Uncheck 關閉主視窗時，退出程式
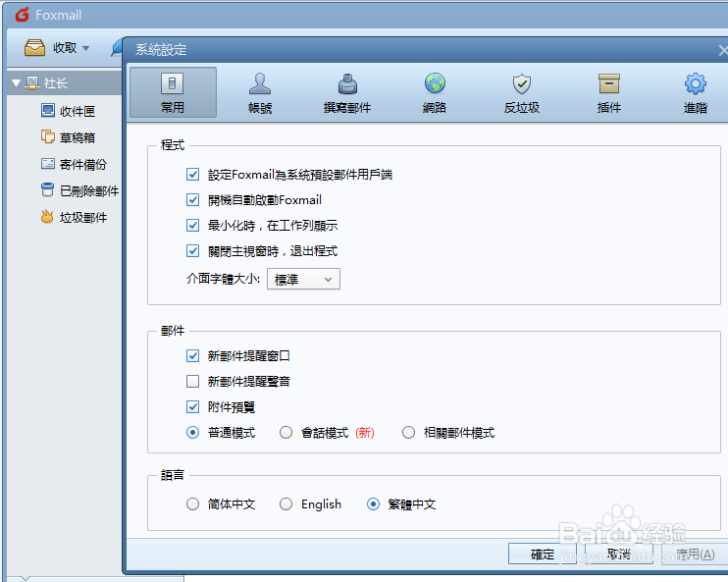This screenshot has width=728, height=582. [x=192, y=251]
